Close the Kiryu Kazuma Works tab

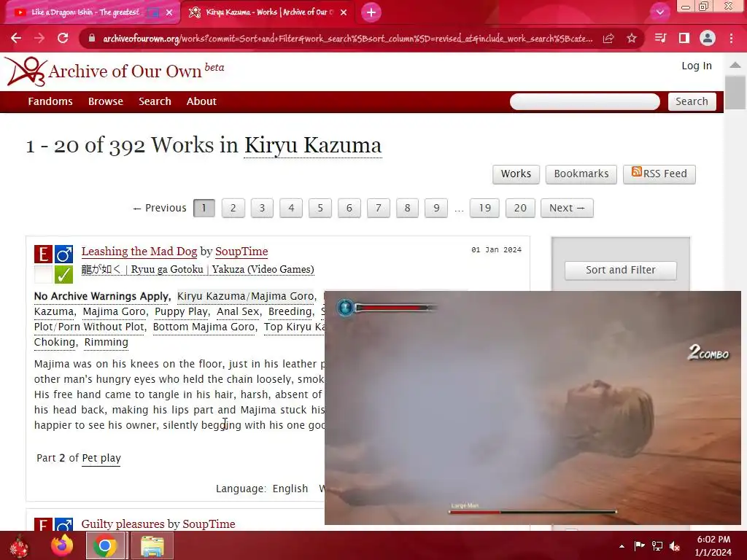tap(344, 13)
